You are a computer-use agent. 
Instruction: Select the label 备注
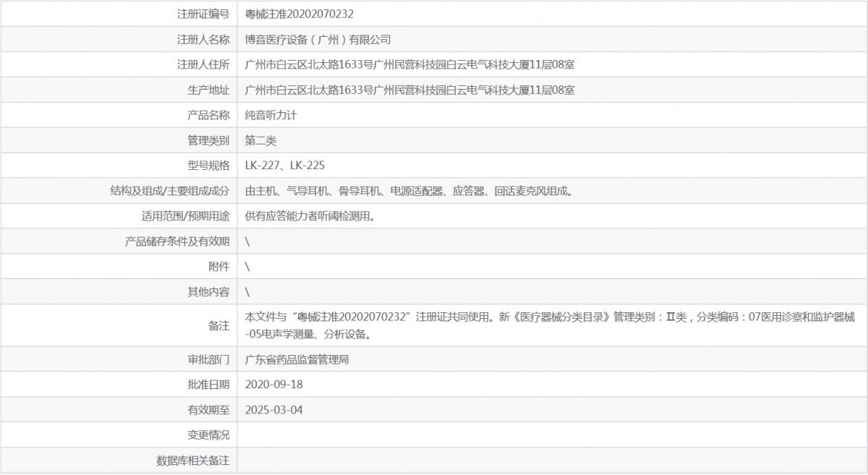pyautogui.click(x=218, y=325)
